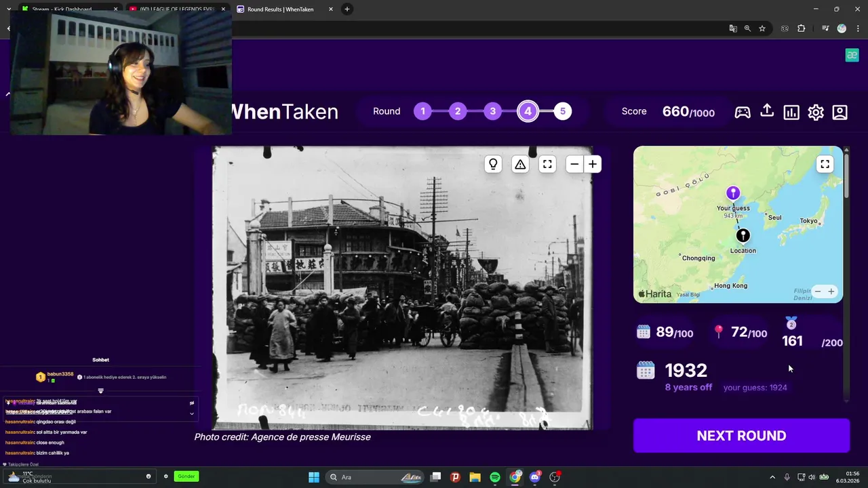Open OBS Studio from the taskbar

(x=555, y=477)
